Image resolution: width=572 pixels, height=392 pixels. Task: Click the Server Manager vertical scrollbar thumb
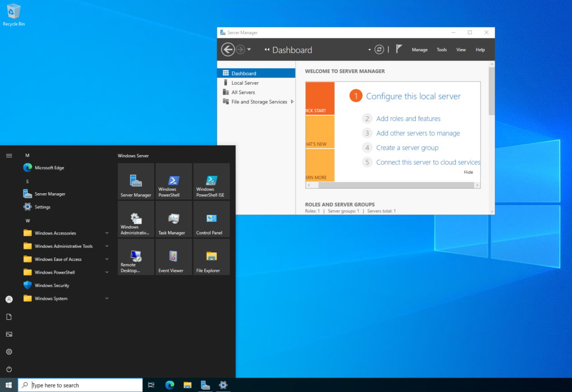coord(492,91)
